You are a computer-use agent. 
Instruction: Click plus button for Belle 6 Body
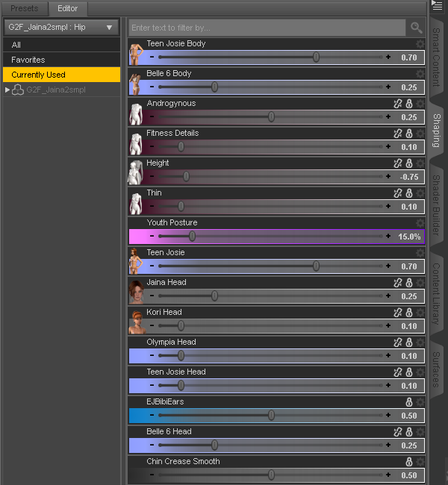[388, 87]
